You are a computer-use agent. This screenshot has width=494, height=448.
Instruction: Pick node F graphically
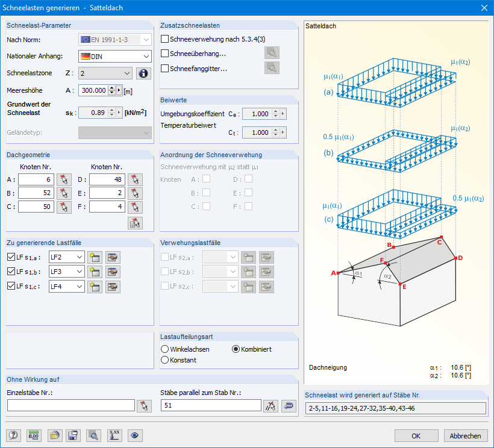pos(135,207)
